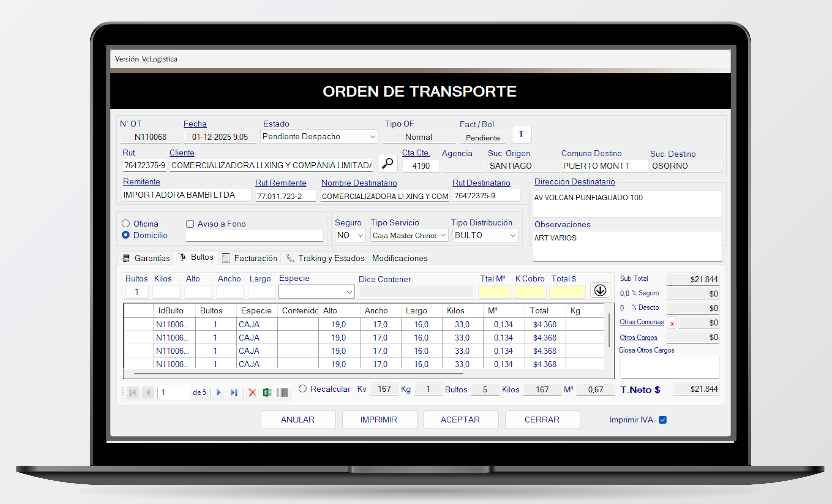The width and height of the screenshot is (832, 504).
Task: Click the CERRAR button
Action: coord(542,419)
